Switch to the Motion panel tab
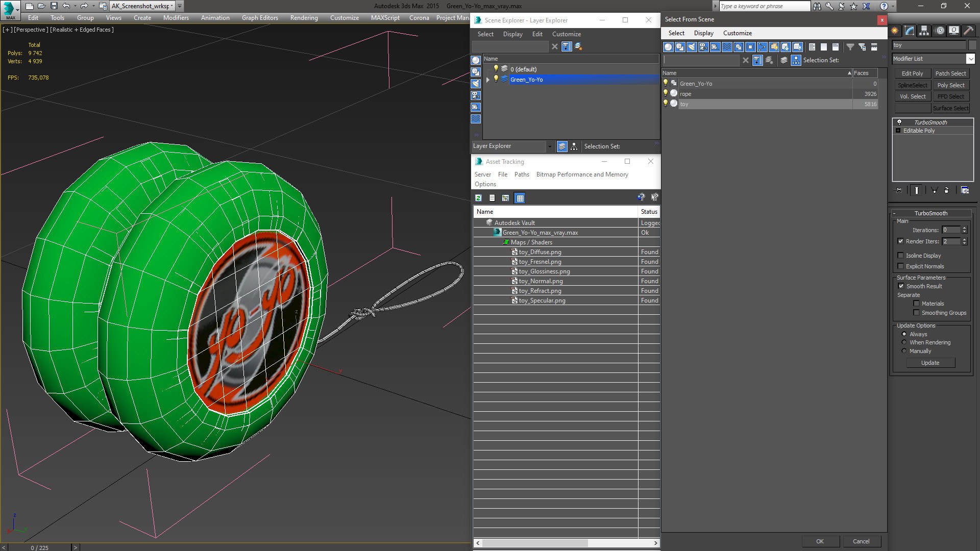Image resolution: width=980 pixels, height=551 pixels. click(x=939, y=31)
